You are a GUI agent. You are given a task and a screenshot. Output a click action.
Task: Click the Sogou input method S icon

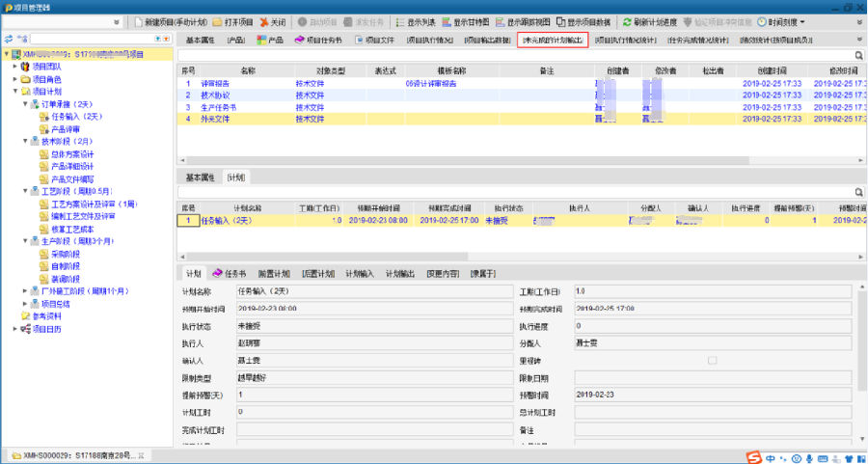pos(754,455)
